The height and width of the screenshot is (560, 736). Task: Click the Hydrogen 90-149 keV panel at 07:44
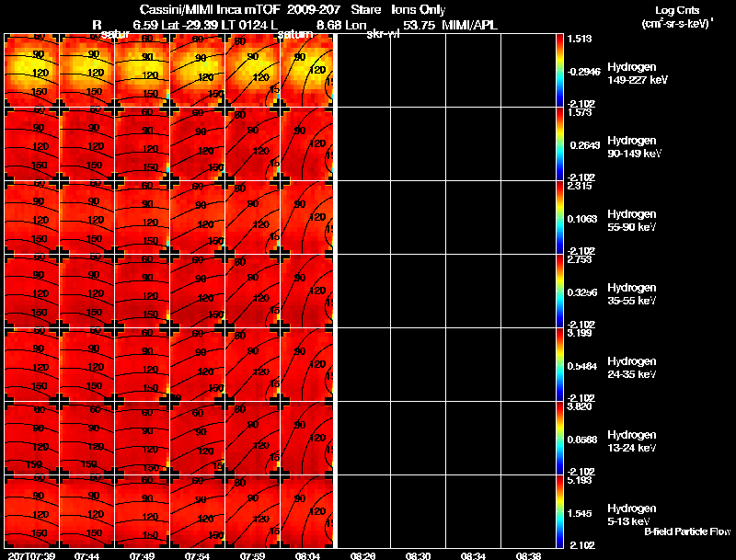(x=87, y=144)
